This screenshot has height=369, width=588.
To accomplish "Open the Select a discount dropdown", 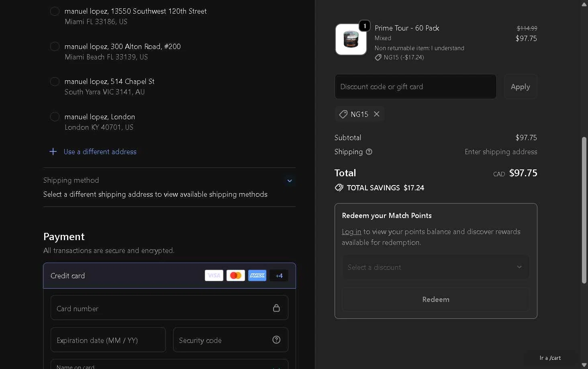I will pyautogui.click(x=436, y=267).
